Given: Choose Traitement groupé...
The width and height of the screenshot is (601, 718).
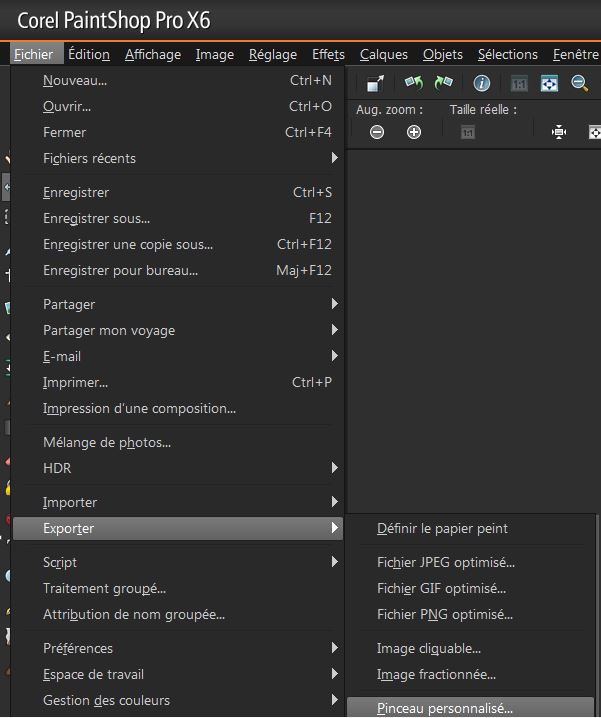Looking at the screenshot, I should click(178, 588).
